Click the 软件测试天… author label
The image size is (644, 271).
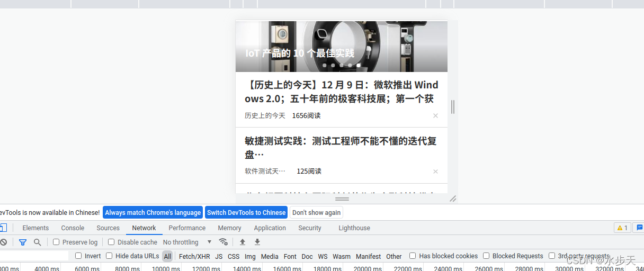tap(265, 171)
